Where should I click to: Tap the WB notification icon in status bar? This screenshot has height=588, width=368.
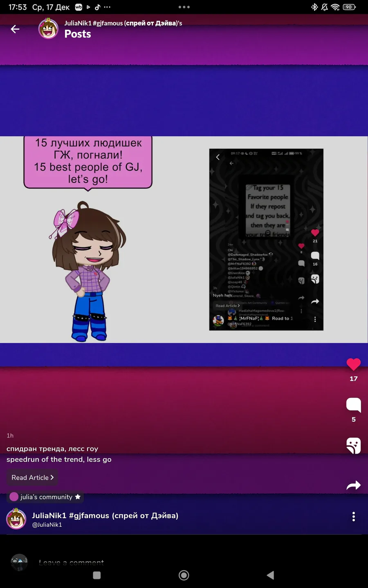[x=79, y=7]
